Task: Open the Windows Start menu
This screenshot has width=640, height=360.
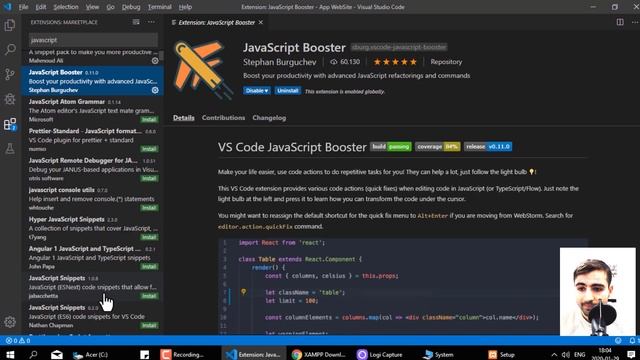Action: 10,354
